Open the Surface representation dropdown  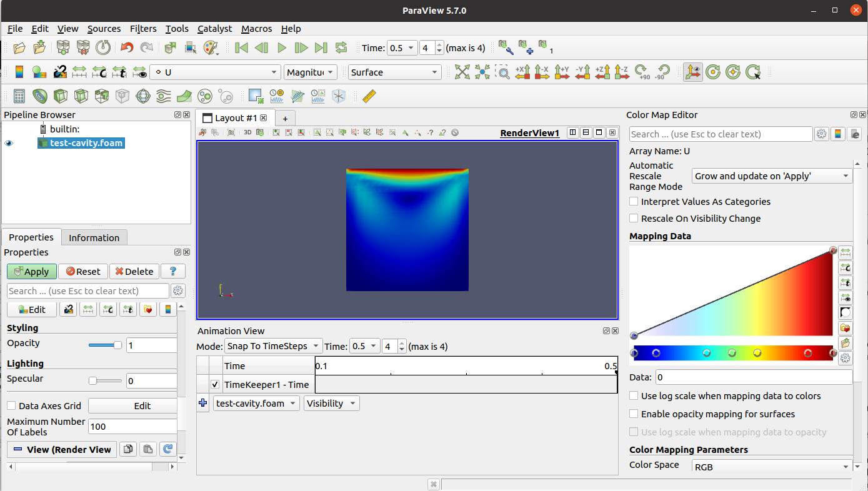(394, 72)
